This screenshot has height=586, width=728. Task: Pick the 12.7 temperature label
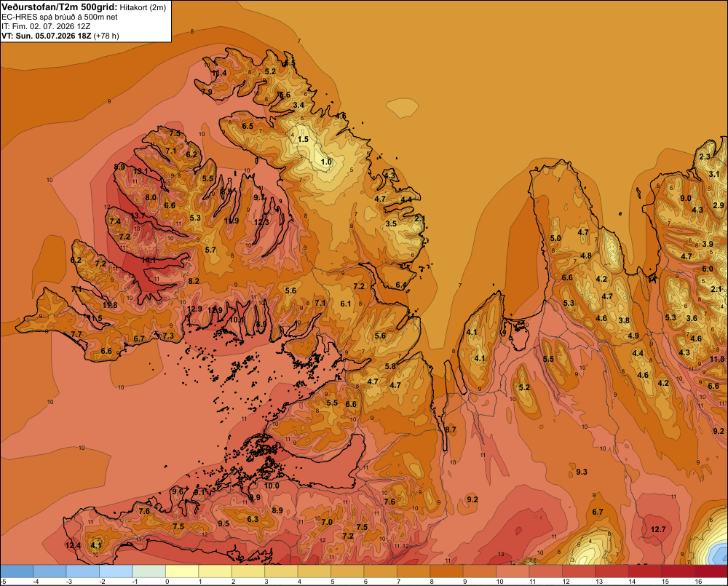[658, 529]
